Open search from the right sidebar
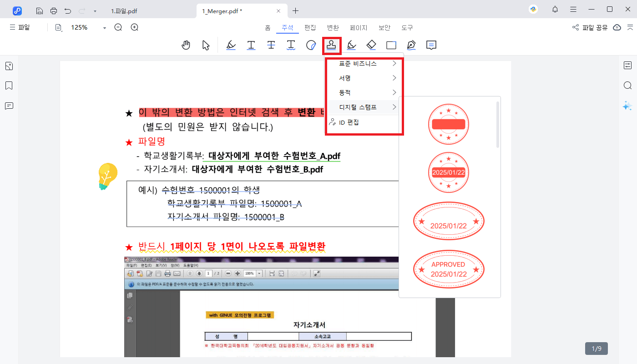Viewport: 637px width, 364px height. (x=627, y=86)
